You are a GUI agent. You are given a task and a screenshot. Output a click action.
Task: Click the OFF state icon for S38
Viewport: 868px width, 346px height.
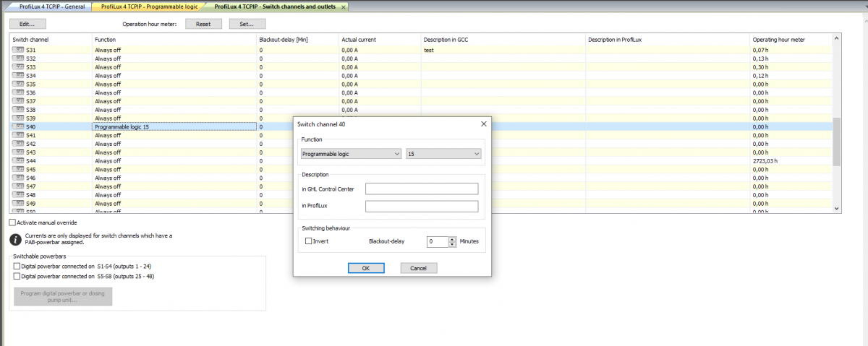point(18,110)
